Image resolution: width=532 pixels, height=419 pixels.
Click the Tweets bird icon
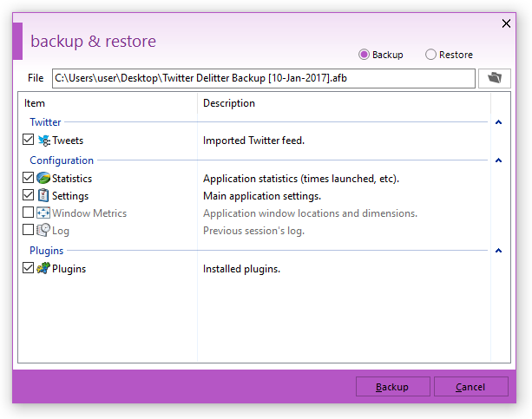click(x=43, y=140)
